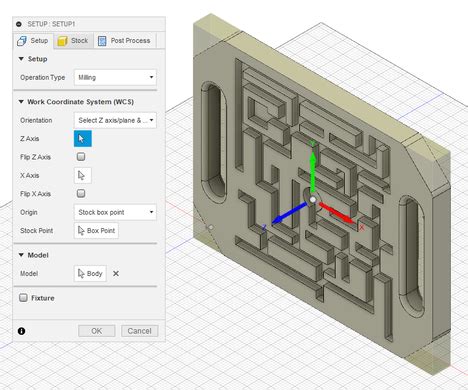468x390 pixels.
Task: Click the info icon at dialog bottom
Action: click(21, 331)
